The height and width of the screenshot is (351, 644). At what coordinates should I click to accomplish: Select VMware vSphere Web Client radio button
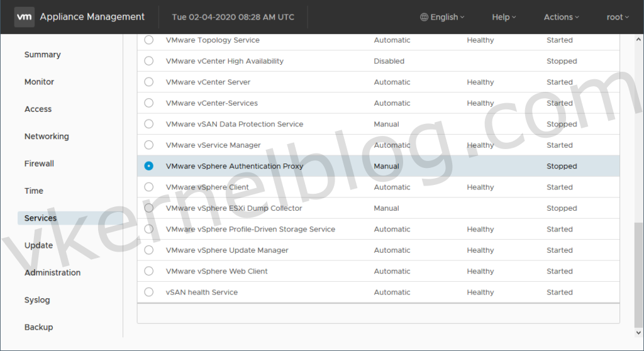(x=148, y=271)
